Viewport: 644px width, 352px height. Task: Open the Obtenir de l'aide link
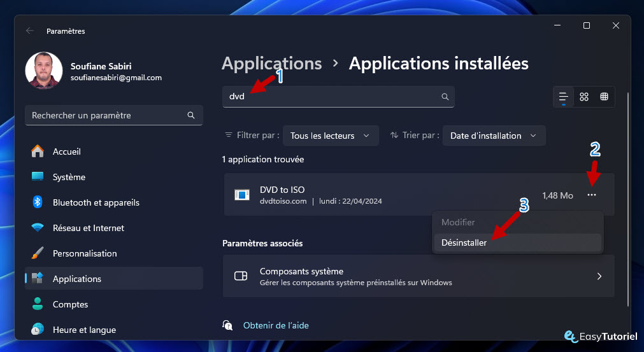tap(276, 325)
